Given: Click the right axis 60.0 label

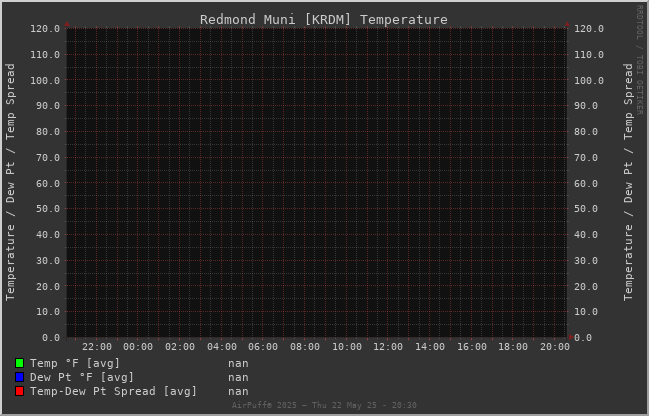Looking at the screenshot, I should point(586,183).
